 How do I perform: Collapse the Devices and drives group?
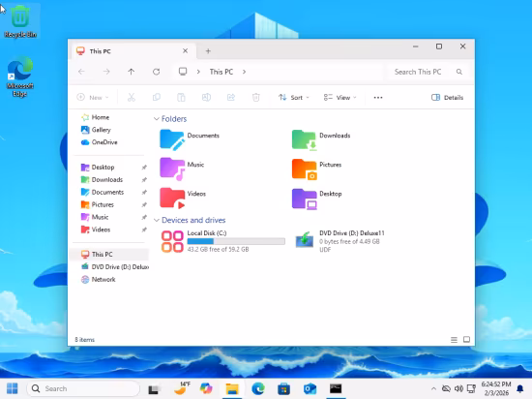pyautogui.click(x=157, y=221)
